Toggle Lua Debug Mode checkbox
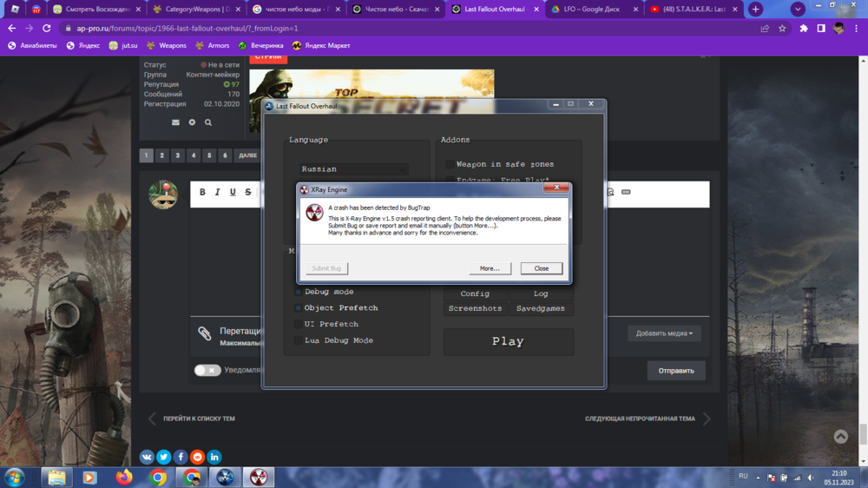The image size is (868, 488). click(x=299, y=340)
